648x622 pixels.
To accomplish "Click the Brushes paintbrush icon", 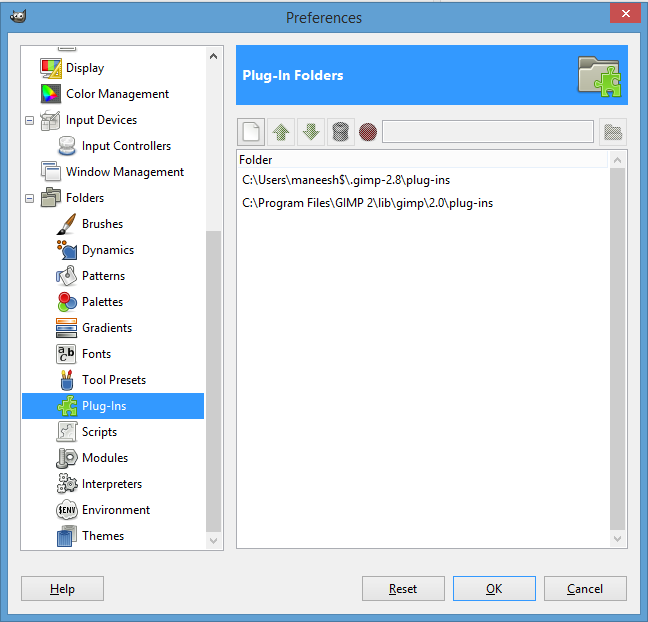I will (x=67, y=224).
